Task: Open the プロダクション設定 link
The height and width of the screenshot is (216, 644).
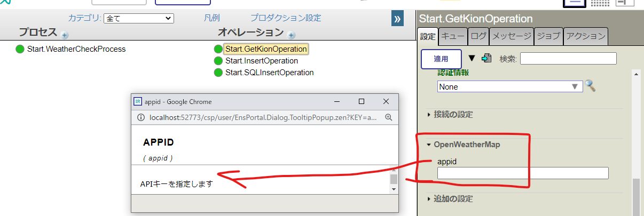Action: (286, 18)
